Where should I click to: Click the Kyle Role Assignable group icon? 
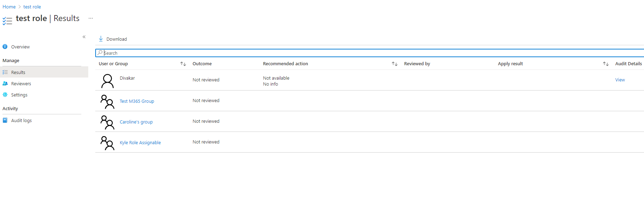[107, 143]
